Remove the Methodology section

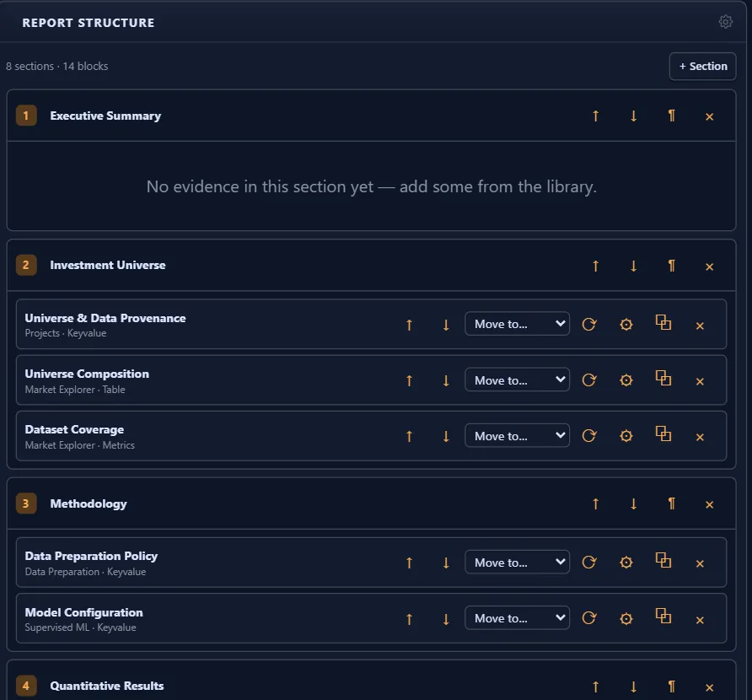point(709,504)
